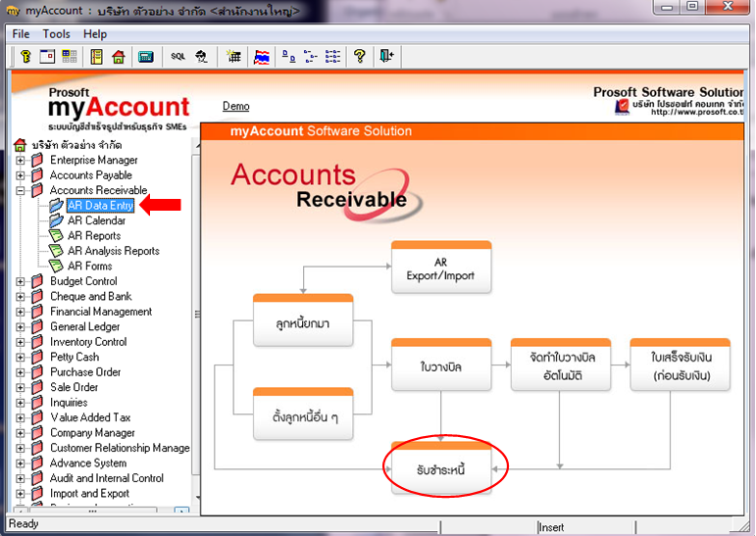Expand the Enterprise Manager tree node
The width and height of the screenshot is (756, 536).
pos(21,160)
